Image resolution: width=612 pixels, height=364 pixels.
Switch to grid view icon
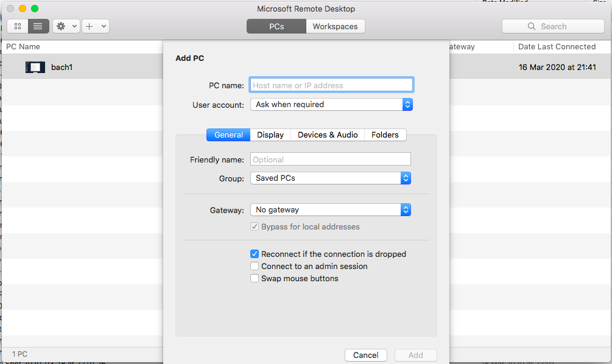[18, 26]
